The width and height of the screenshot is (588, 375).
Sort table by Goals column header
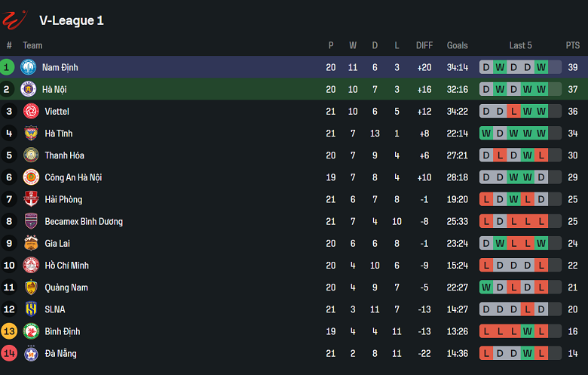point(457,45)
